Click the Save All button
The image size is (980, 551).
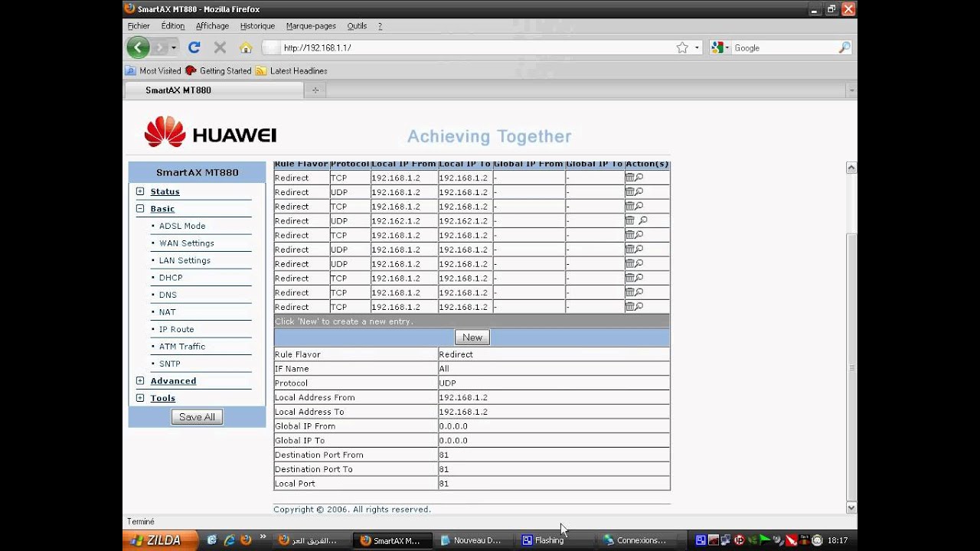197,417
